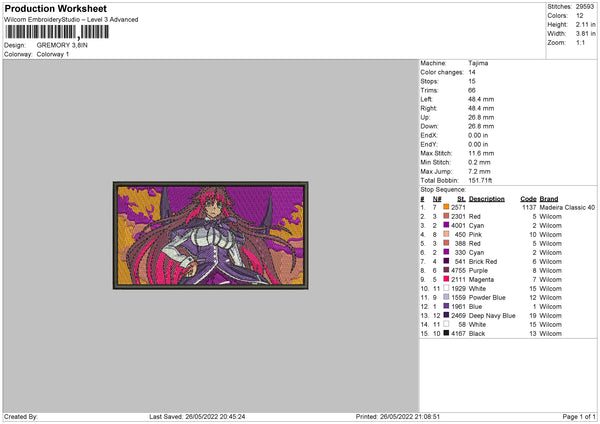Click the Production Worksheet title
The image size is (600, 424).
(x=55, y=8)
